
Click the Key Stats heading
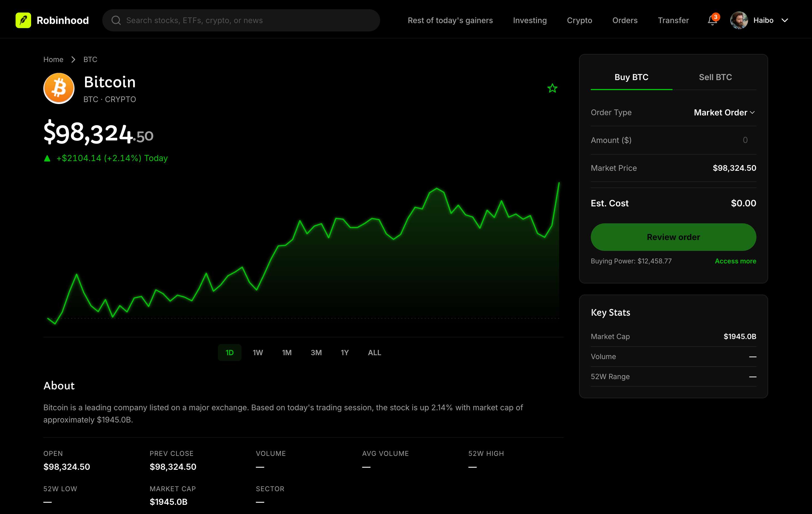[x=610, y=313]
